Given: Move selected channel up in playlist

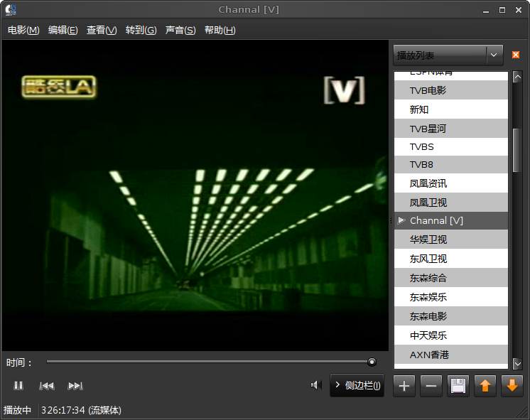Looking at the screenshot, I should pos(485,385).
